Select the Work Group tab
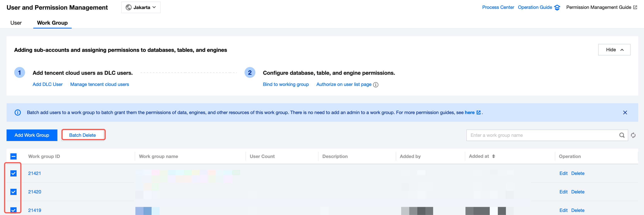The width and height of the screenshot is (644, 215). click(x=52, y=23)
